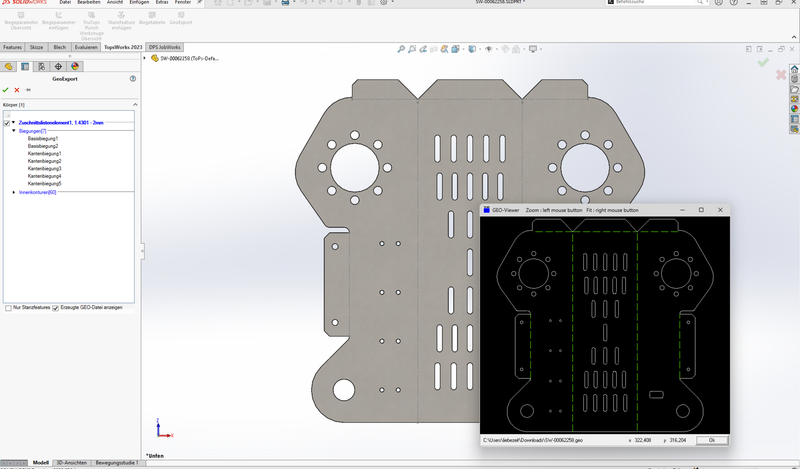Screen dimensions: 800x469
Task: Click Hide/Show Items eye icon
Action: (488, 49)
